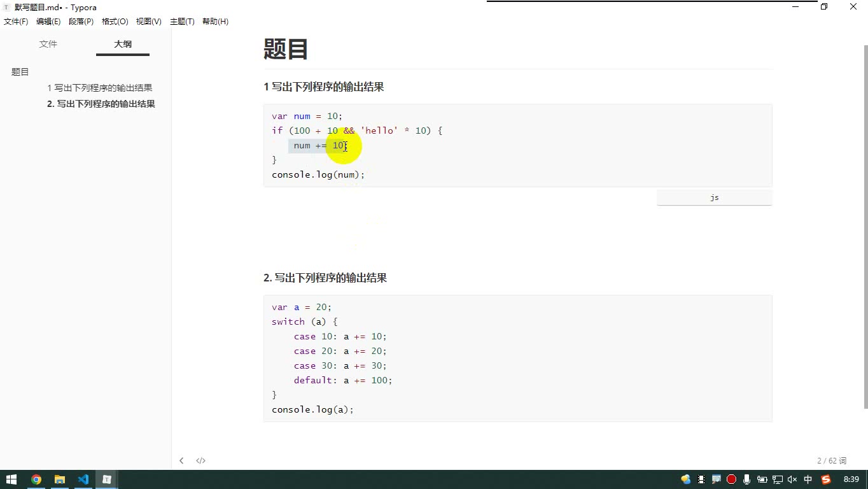Screen dimensions: 868x489
Task: Click the console.log(a); line
Action: click(x=312, y=409)
